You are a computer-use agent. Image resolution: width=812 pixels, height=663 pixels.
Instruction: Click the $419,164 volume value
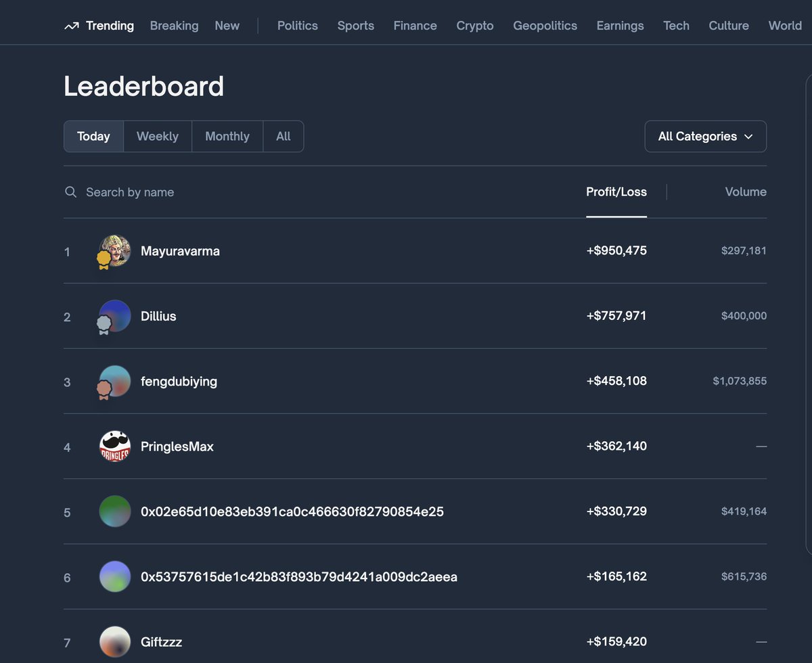pyautogui.click(x=744, y=511)
